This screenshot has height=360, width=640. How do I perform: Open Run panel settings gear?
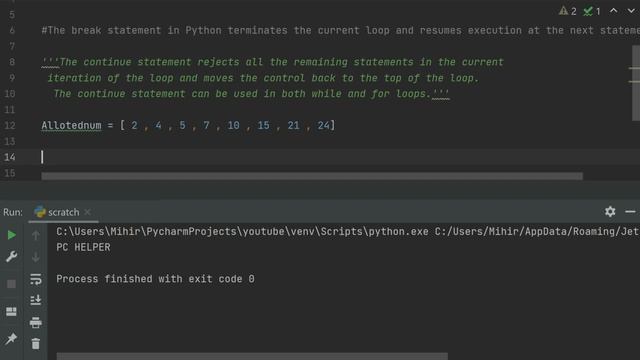(610, 211)
